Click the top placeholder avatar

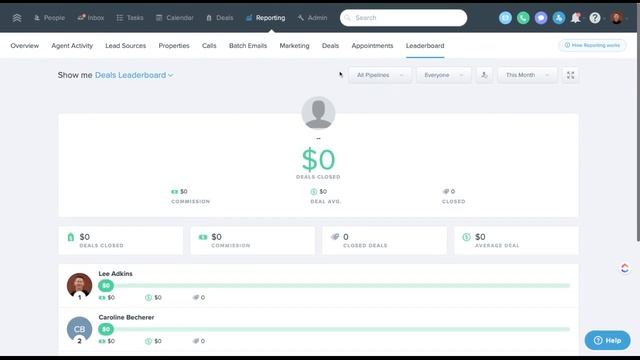click(x=318, y=113)
